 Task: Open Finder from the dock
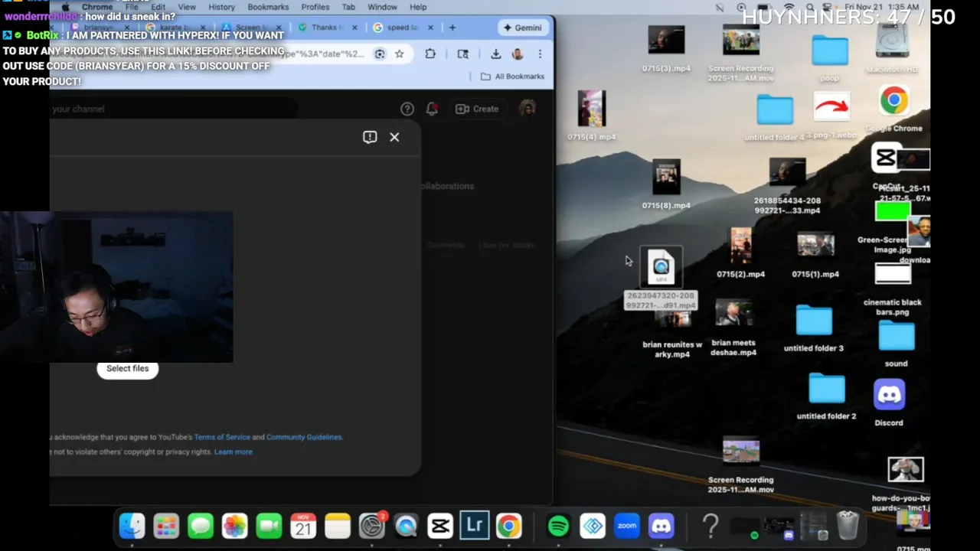coord(132,526)
